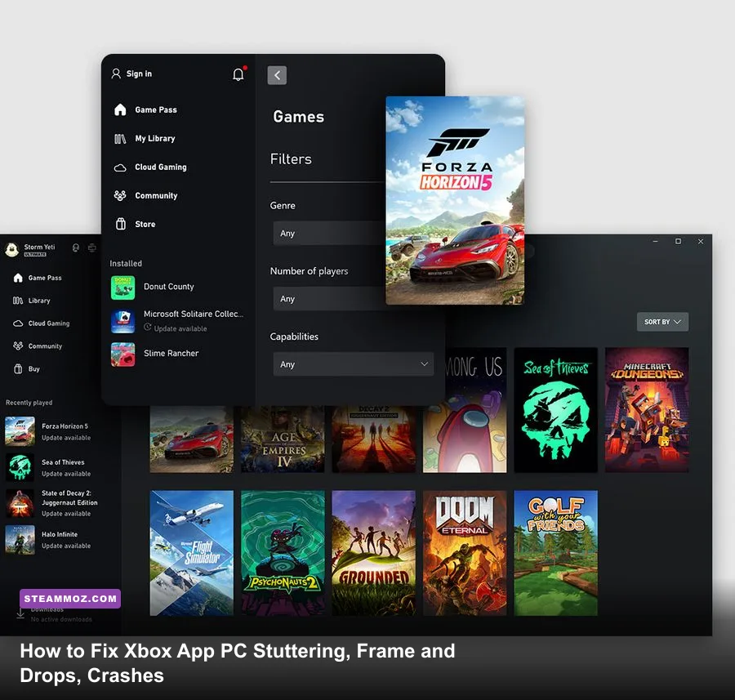The width and height of the screenshot is (735, 700).
Task: Click the Sign in profile icon
Action: [116, 74]
